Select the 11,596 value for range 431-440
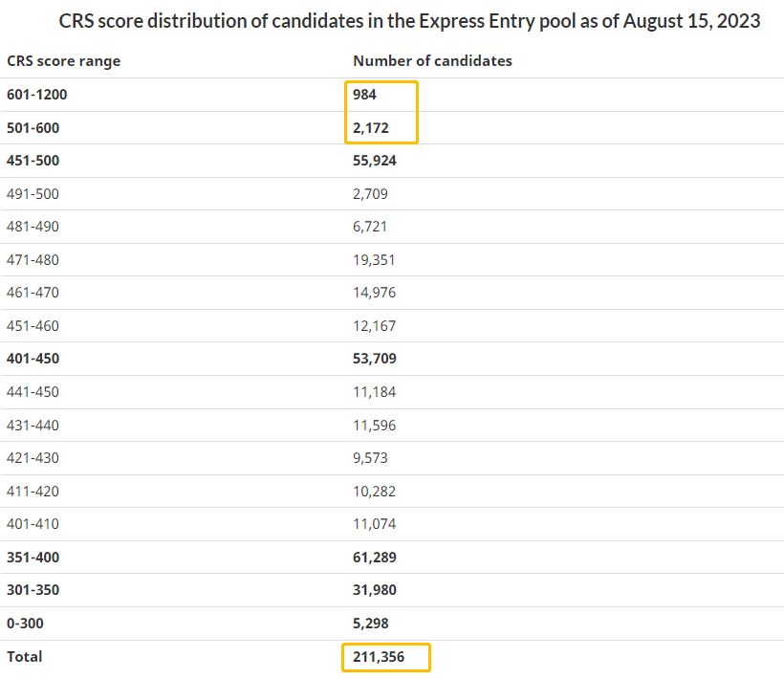784x679 pixels. point(374,425)
